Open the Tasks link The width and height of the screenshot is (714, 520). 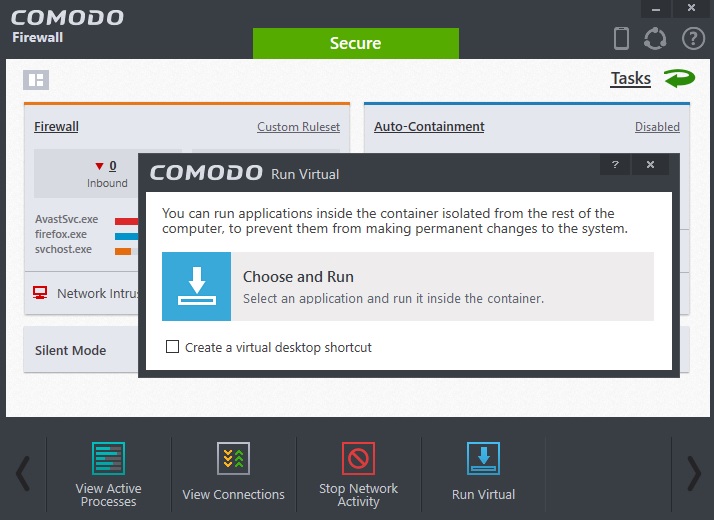(x=630, y=79)
